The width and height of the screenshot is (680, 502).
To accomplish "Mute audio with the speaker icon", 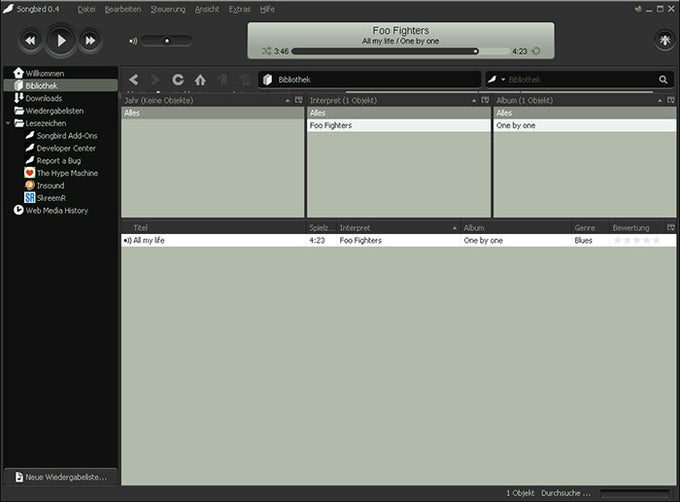I will click(x=133, y=41).
